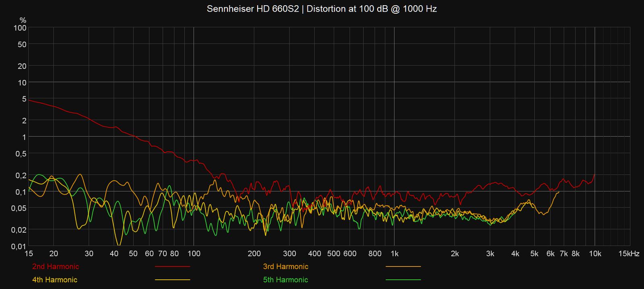Click the green 5th Harmonic legend line

[x=403, y=280]
